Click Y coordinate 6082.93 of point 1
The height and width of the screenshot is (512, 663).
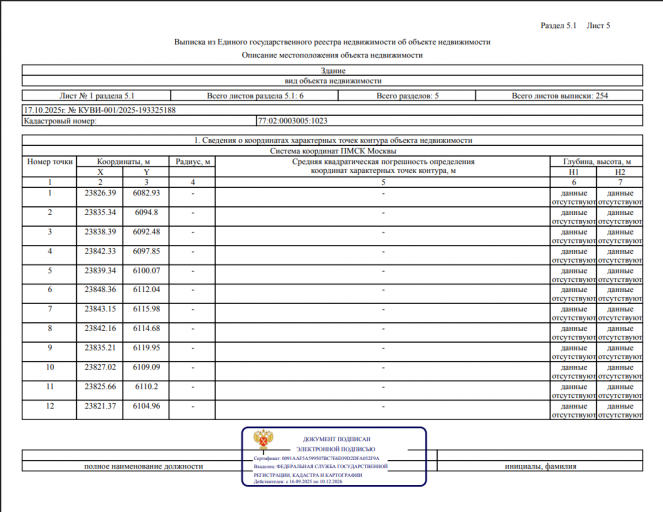pos(146,193)
